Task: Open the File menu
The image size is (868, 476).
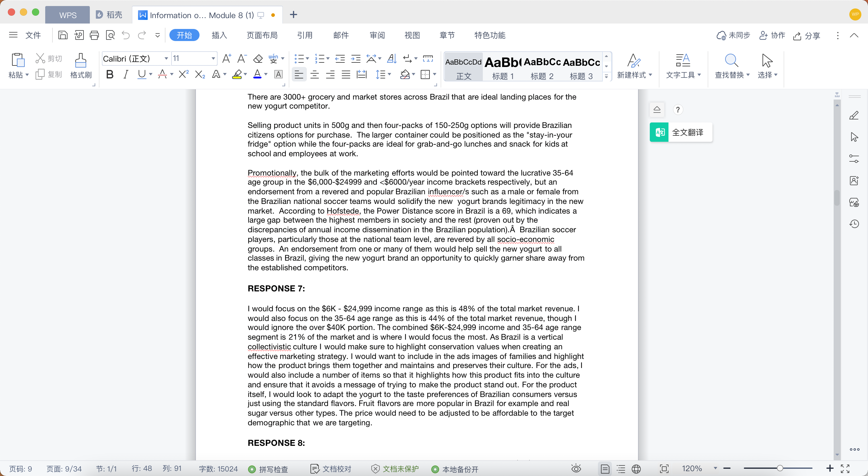Action: (x=33, y=35)
